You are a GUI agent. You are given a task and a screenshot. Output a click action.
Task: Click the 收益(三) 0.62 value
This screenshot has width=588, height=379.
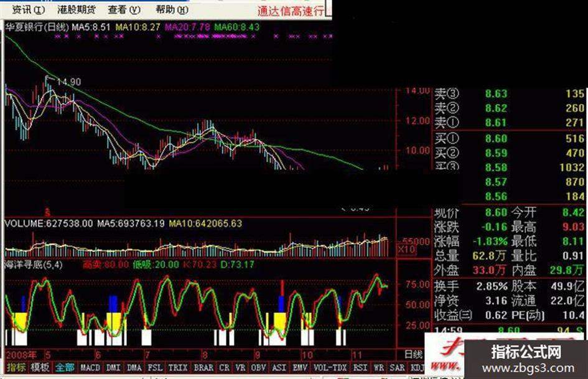click(x=496, y=315)
